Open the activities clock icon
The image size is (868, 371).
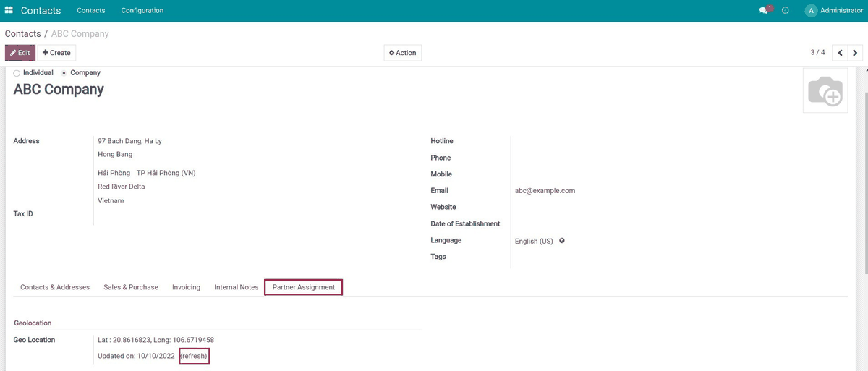[x=786, y=11]
